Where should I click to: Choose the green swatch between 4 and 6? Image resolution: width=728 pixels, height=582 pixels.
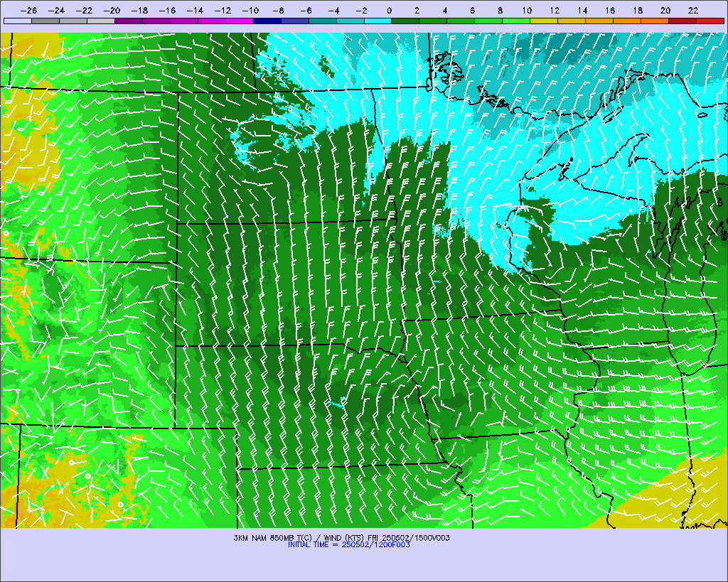click(461, 21)
